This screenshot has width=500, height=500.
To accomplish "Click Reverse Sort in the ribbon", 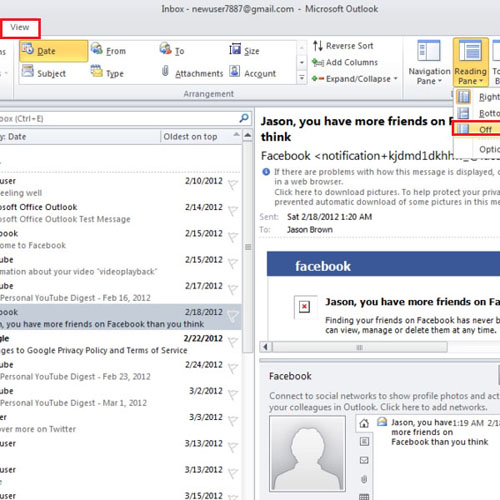I will 343,46.
